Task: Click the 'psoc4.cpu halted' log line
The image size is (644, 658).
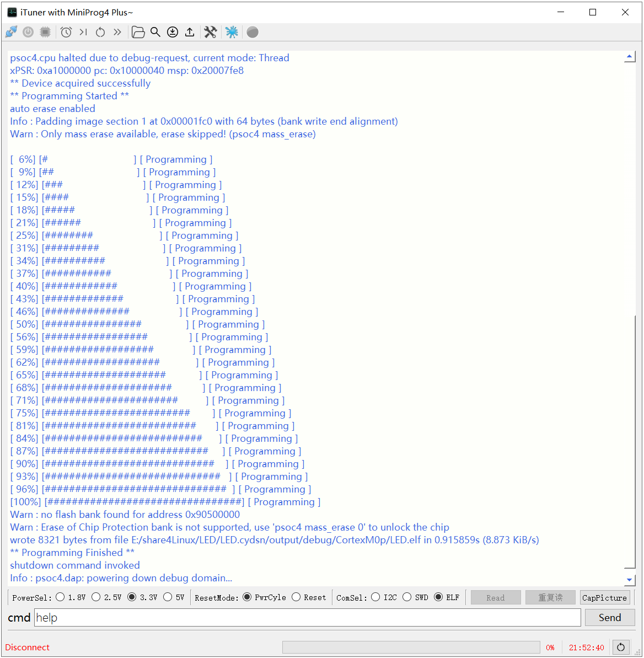Action: pos(150,57)
